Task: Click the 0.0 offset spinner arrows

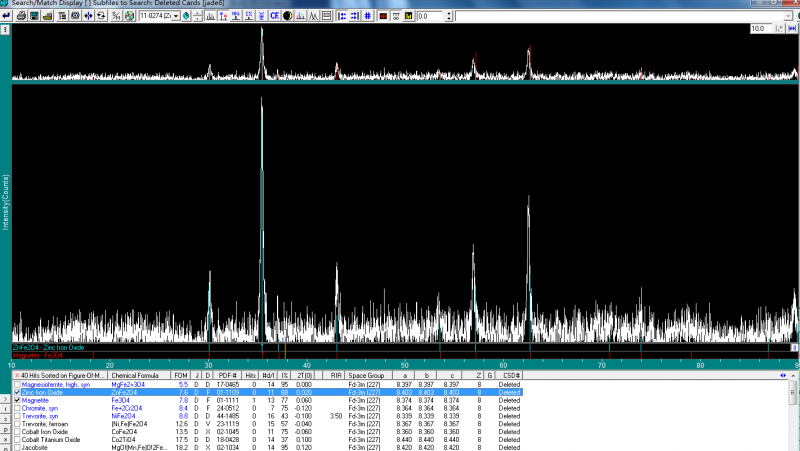Action: click(449, 16)
